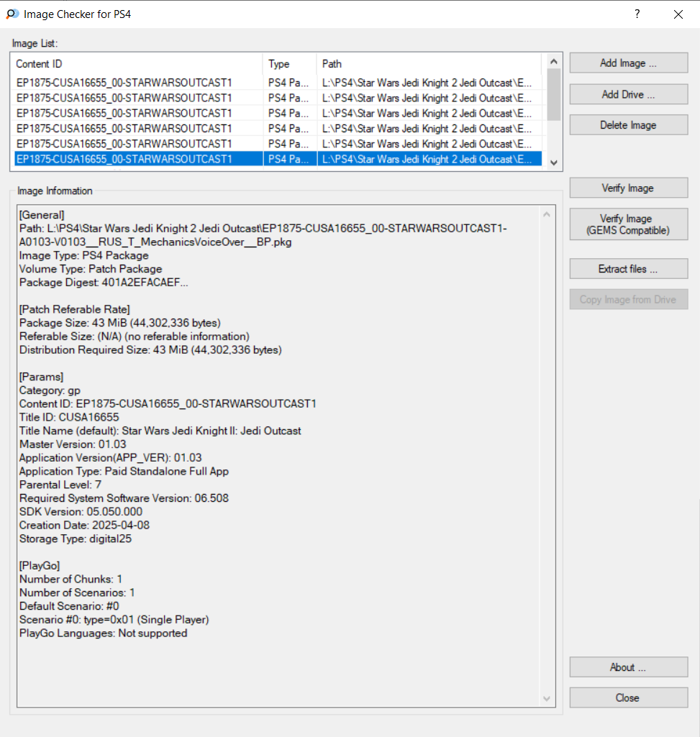700x737 pixels.
Task: Close the window with title bar X
Action: pyautogui.click(x=678, y=14)
